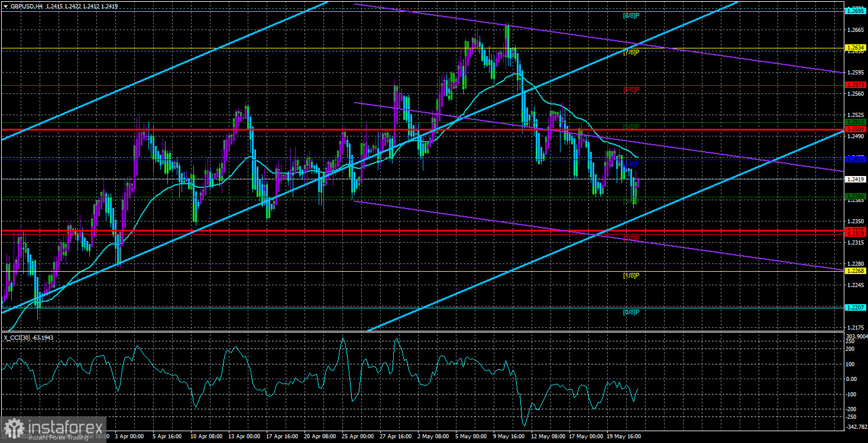The height and width of the screenshot is (443, 868).
Task: Click the 1.2501 red price tag
Action: (856, 129)
